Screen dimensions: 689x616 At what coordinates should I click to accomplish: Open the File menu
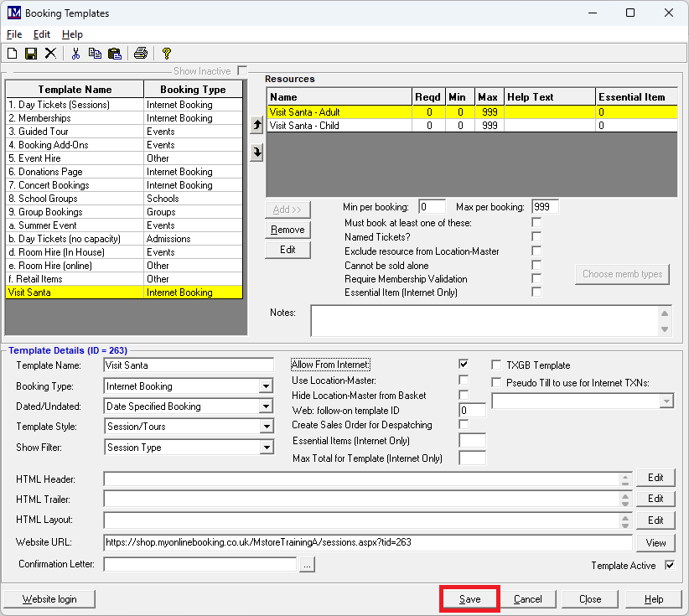click(x=14, y=34)
